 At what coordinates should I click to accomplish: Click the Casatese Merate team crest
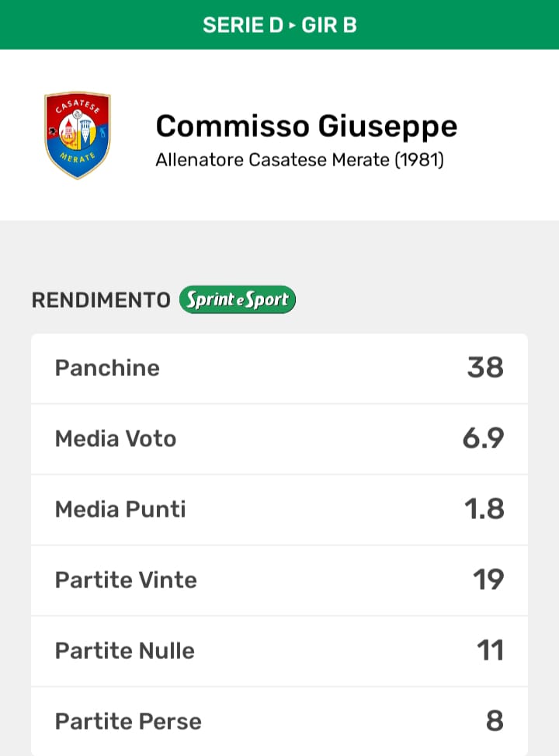click(77, 135)
